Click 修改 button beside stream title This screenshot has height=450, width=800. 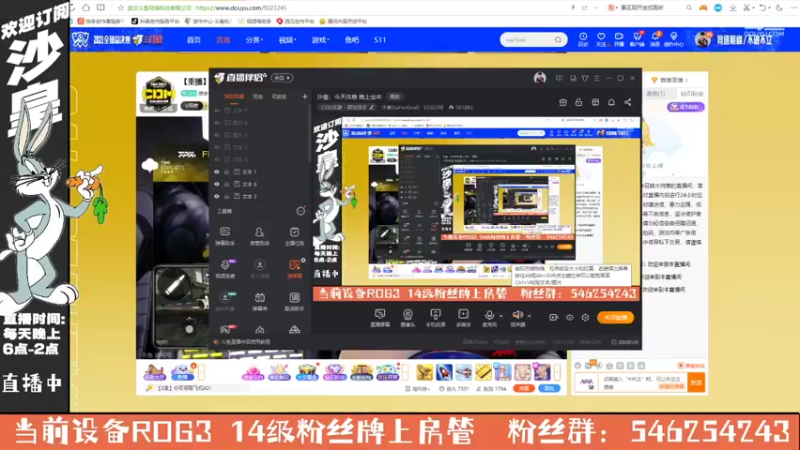pyautogui.click(x=394, y=96)
